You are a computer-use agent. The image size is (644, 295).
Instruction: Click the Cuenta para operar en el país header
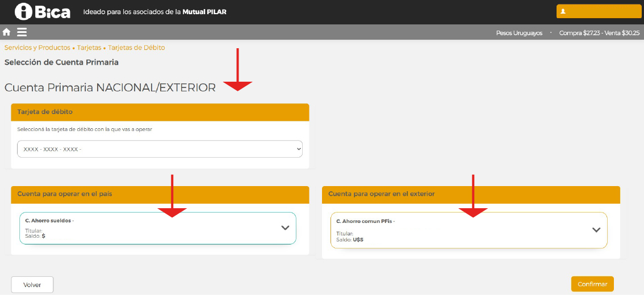coord(160,195)
